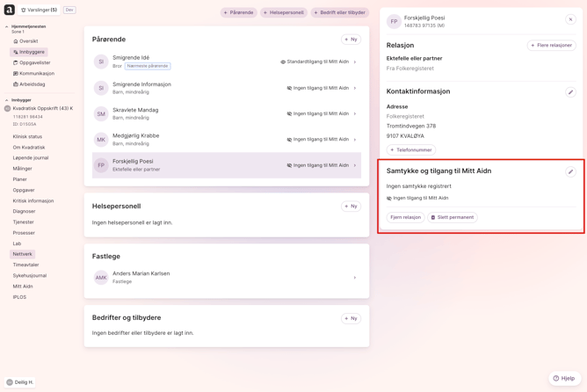Expand the Anders Marian Karlsen row chevron
Screen dimensions: 587x392
coord(355,278)
